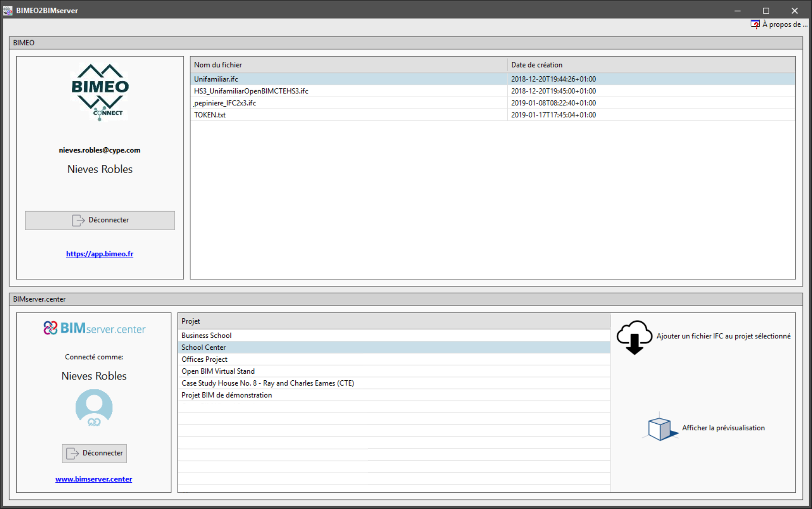Close the BIMEO2BIMserver window
The width and height of the screenshot is (812, 509).
tap(794, 10)
